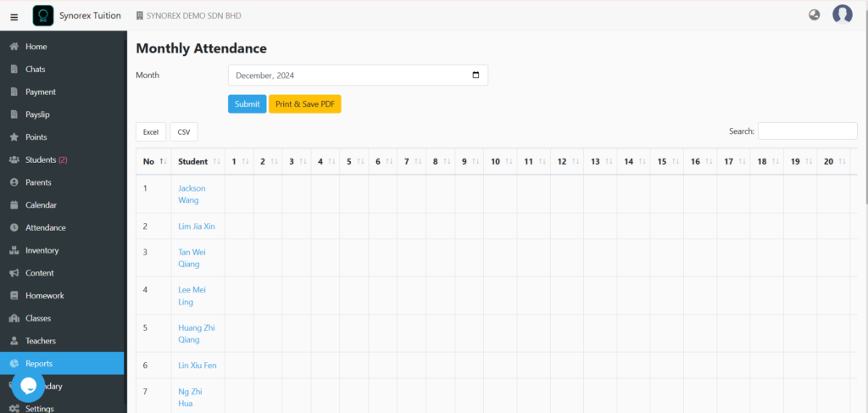Sort table by Student column
This screenshot has width=868, height=413.
tap(198, 162)
